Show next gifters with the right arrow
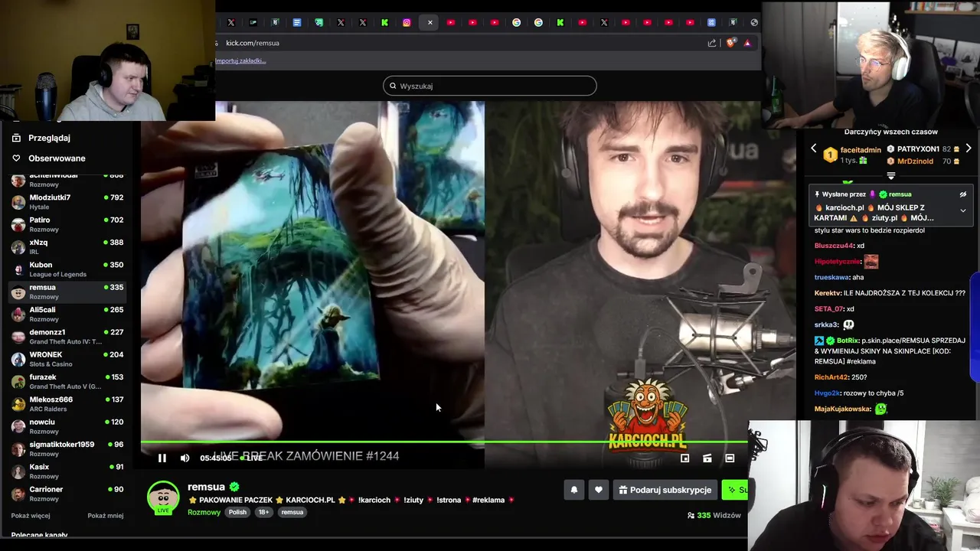The height and width of the screenshot is (551, 980). pyautogui.click(x=969, y=148)
